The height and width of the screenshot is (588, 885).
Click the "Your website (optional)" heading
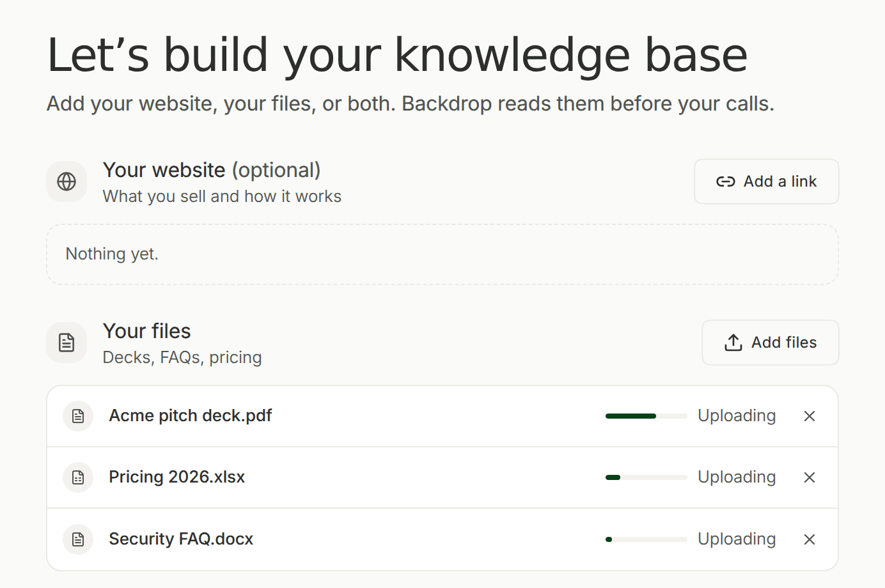click(212, 170)
